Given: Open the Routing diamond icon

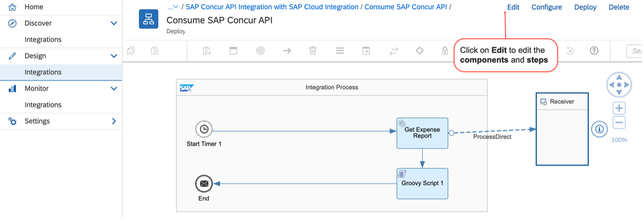Looking at the screenshot, I should click(420, 50).
